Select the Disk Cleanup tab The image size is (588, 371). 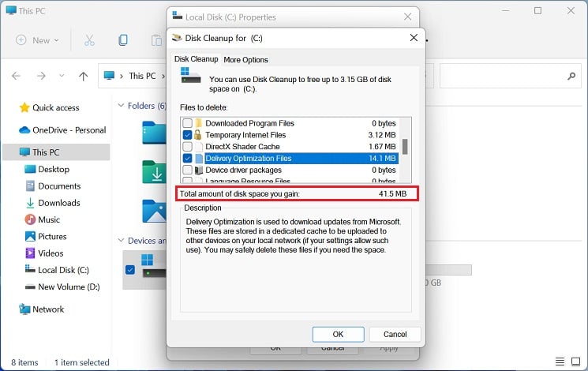[x=196, y=59]
